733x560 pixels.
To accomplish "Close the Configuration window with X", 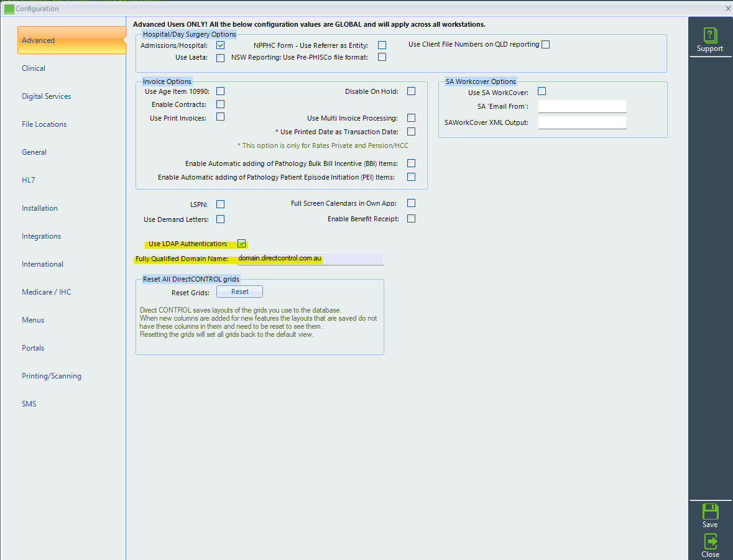I will point(728,9).
